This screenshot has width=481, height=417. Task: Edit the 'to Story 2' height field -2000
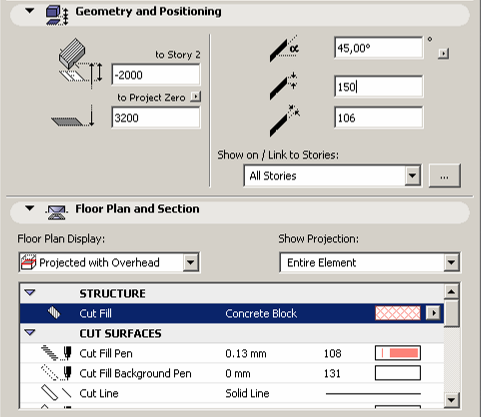pyautogui.click(x=156, y=75)
